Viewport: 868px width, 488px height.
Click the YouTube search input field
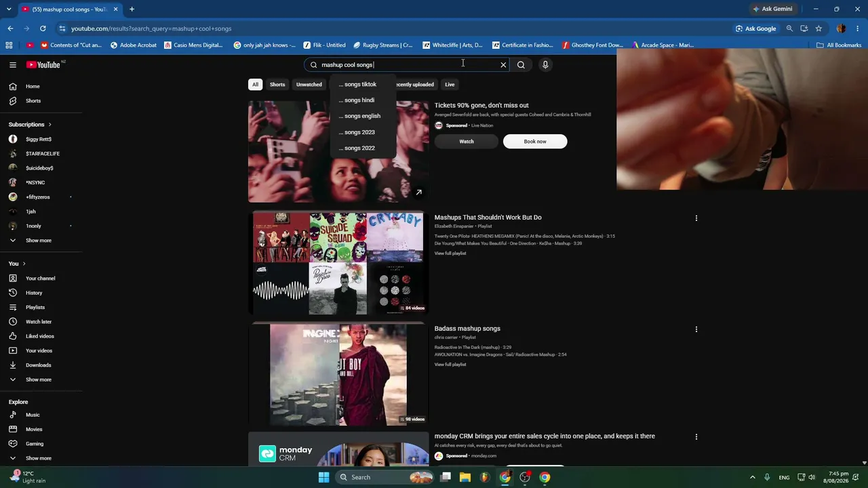point(407,65)
